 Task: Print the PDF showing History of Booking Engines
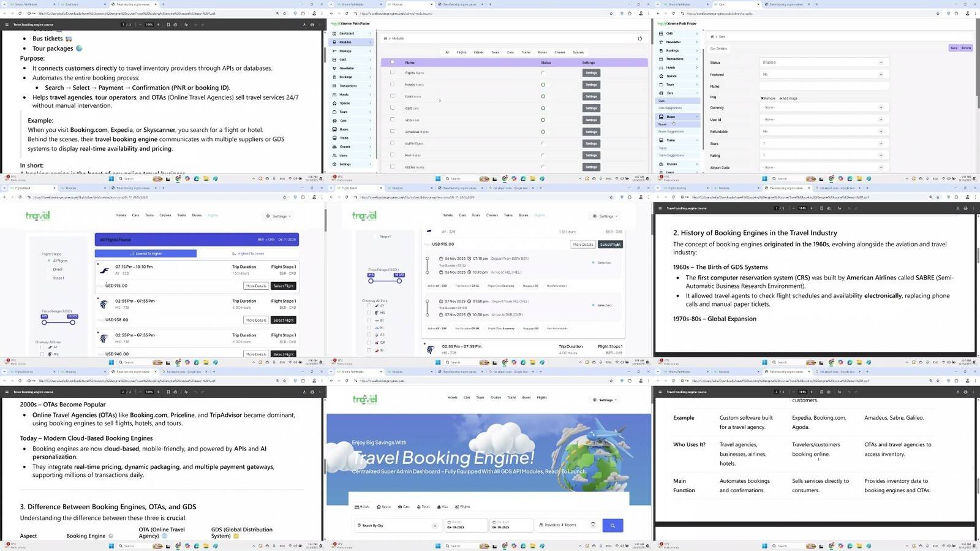coord(966,208)
